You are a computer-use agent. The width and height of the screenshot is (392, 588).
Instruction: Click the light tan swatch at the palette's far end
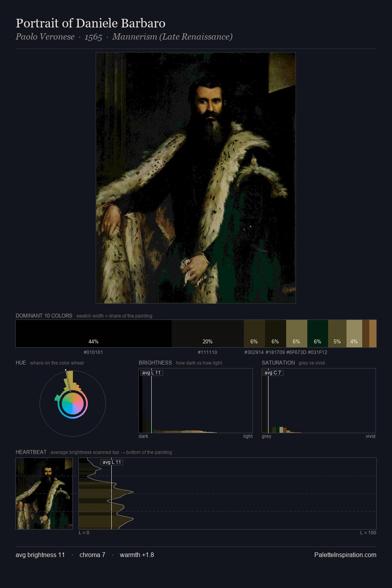point(373,334)
